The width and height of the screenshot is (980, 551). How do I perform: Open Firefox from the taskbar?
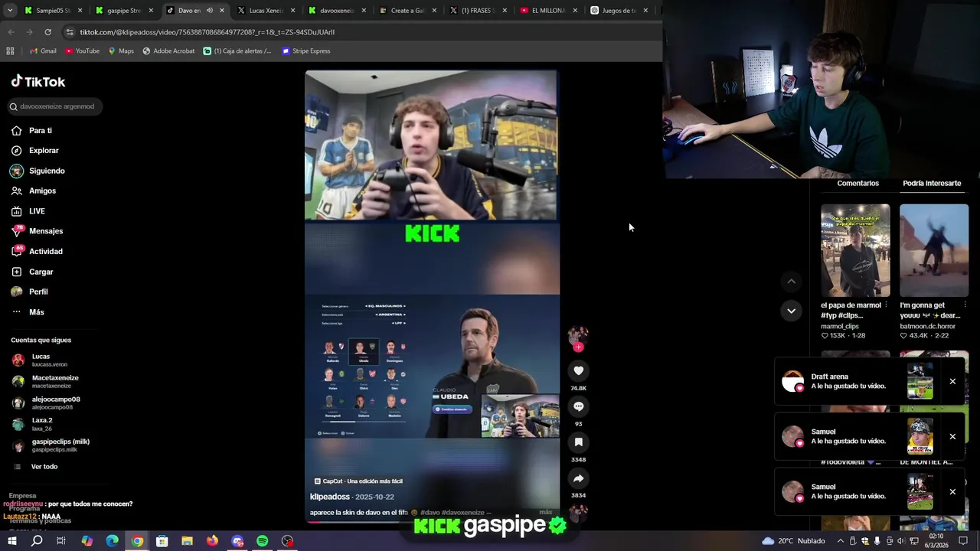pyautogui.click(x=212, y=541)
